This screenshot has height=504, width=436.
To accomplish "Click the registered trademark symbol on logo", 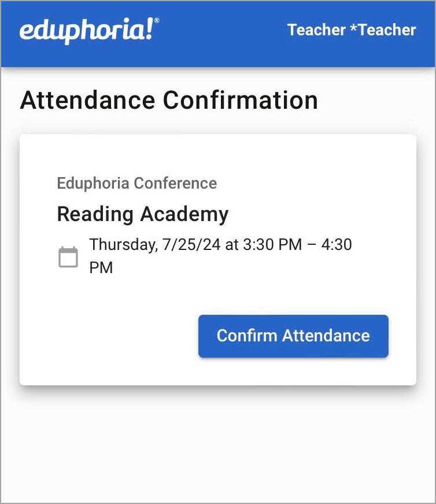I will pos(157,21).
